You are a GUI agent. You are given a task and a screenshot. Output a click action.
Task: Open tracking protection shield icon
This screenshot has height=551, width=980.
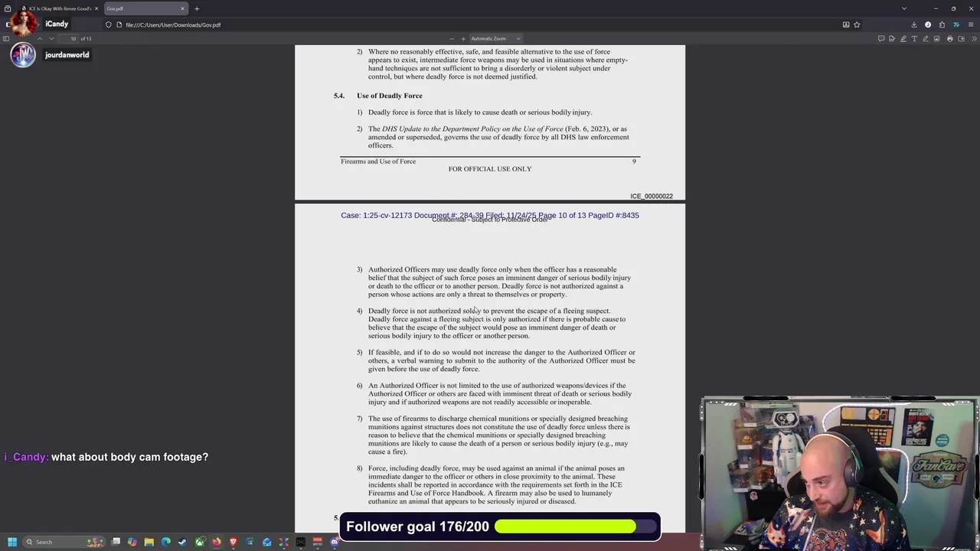[108, 24]
